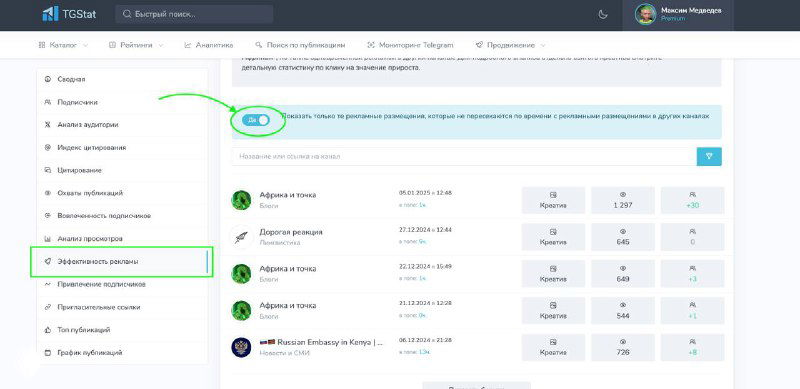This screenshot has width=800, height=389.
Task: Open the +3 subscriber growth details
Action: (x=692, y=274)
